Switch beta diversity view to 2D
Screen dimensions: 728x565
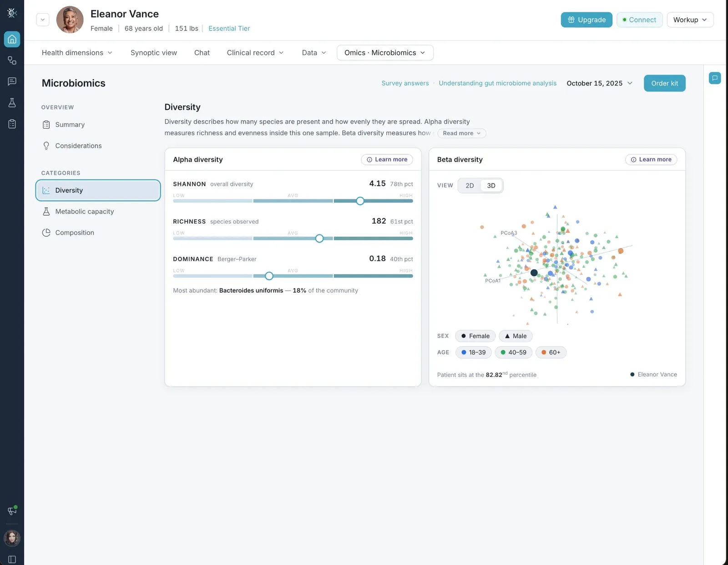coord(470,185)
